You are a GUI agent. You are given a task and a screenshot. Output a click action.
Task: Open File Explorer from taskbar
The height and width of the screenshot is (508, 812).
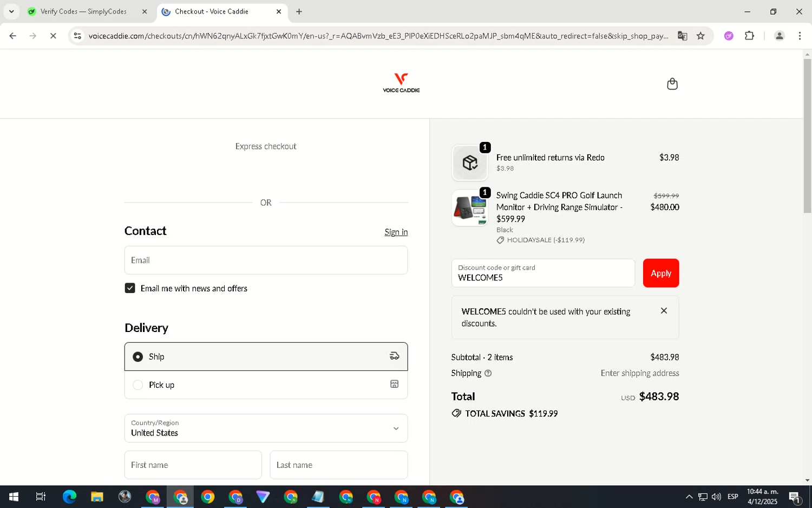coord(97,497)
